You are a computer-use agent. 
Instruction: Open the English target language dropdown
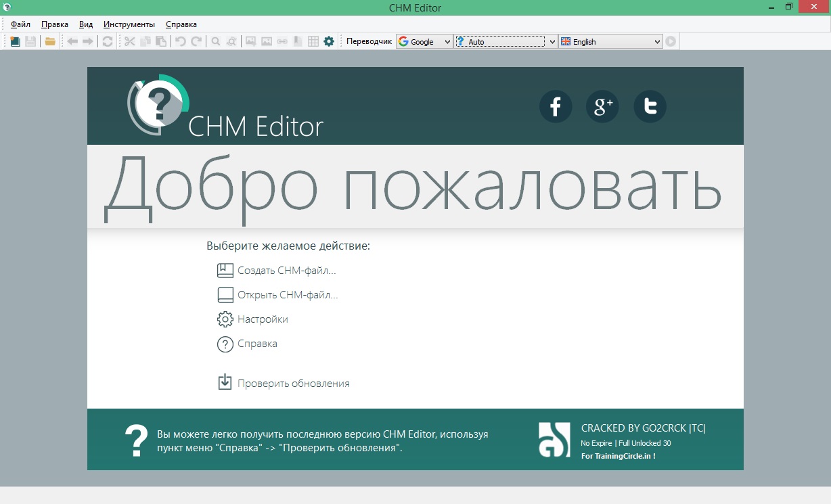click(x=610, y=41)
